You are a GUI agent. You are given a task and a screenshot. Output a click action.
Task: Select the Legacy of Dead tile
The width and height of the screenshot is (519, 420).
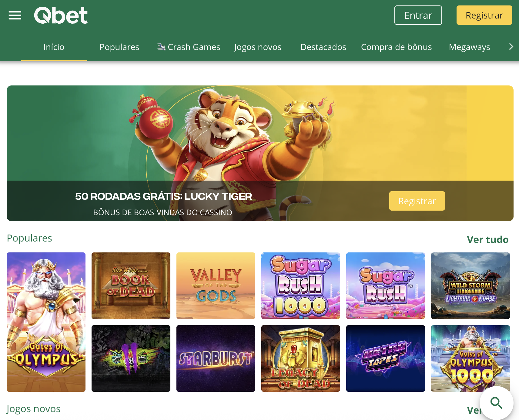click(x=301, y=358)
